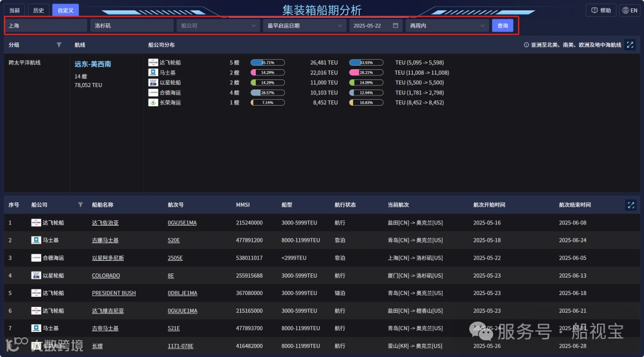Viewport: 644px width, 357px height.
Task: Click the 28.21% pink TEU share bar
Action: (x=366, y=72)
